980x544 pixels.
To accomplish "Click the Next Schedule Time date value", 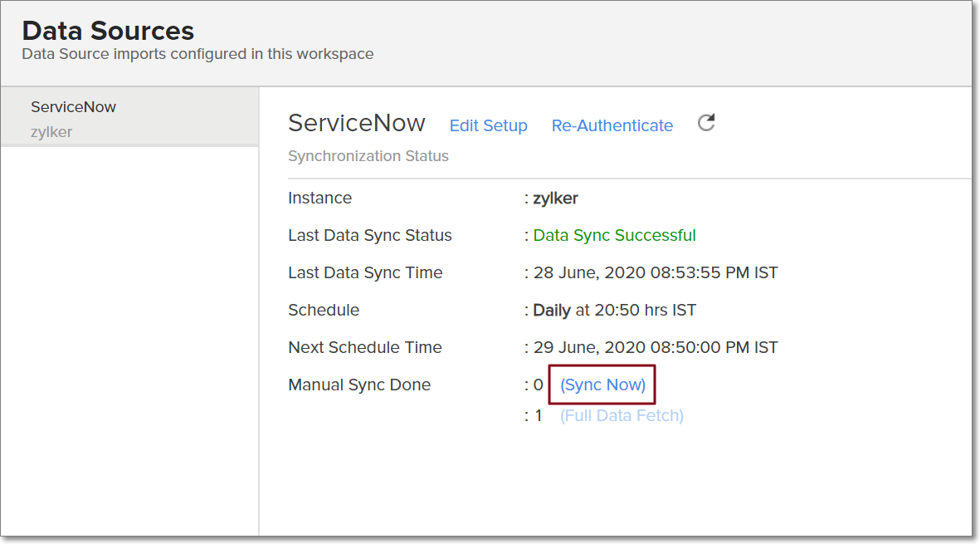I will pyautogui.click(x=655, y=347).
